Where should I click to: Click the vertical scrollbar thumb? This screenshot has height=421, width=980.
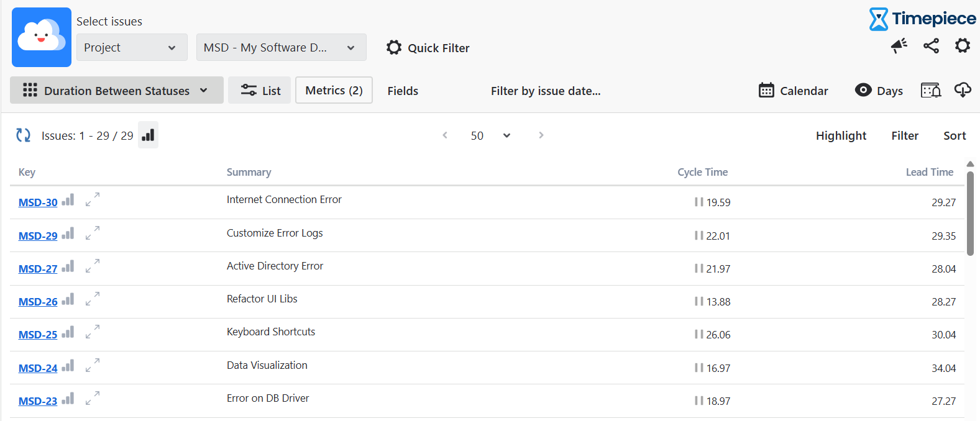[x=970, y=214]
